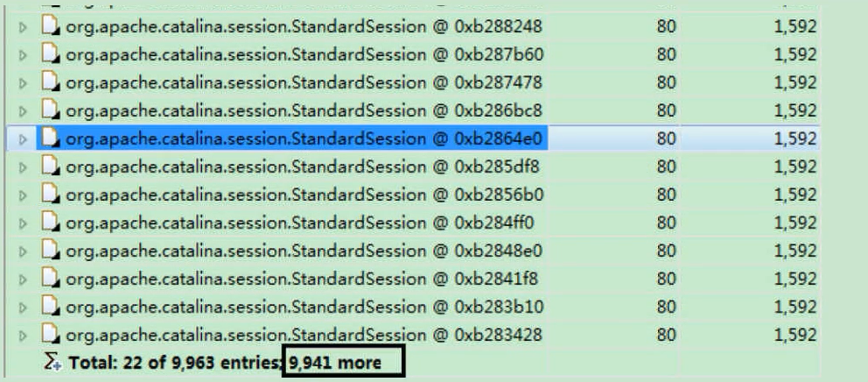
Task: Expand the StandardSession @ 0xb288248 tree node
Action: click(x=23, y=26)
